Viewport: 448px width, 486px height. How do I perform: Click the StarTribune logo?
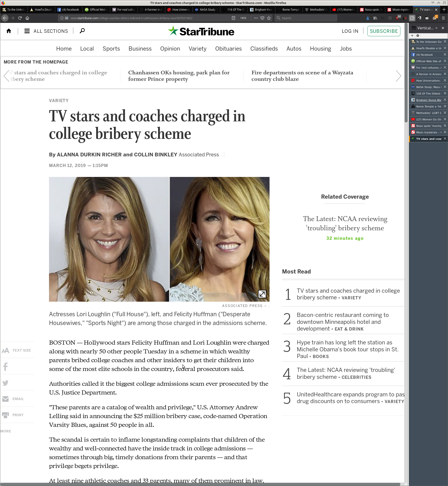tap(201, 31)
